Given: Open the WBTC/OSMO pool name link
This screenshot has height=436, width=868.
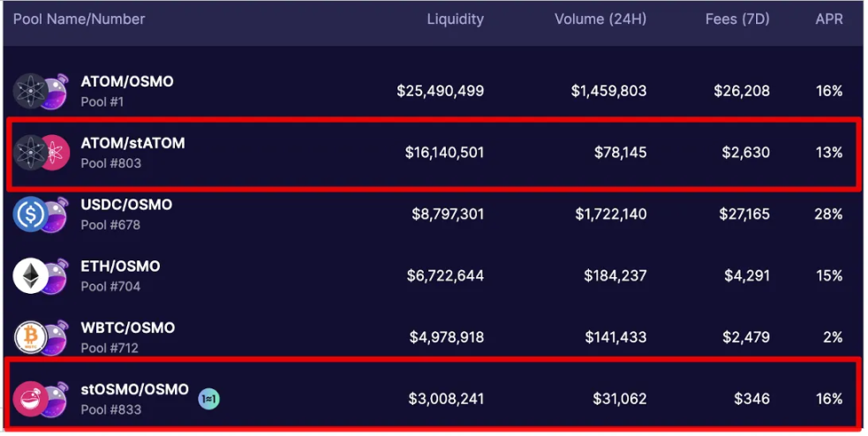Looking at the screenshot, I should [x=128, y=327].
